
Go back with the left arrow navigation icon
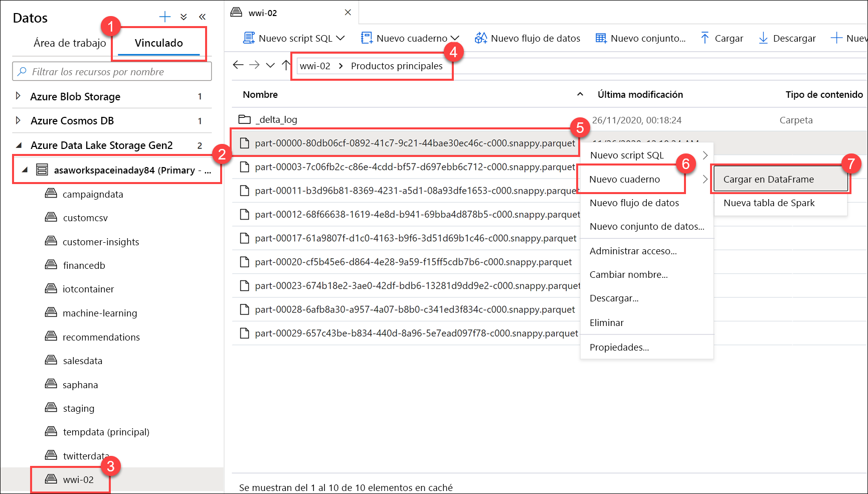(x=238, y=65)
